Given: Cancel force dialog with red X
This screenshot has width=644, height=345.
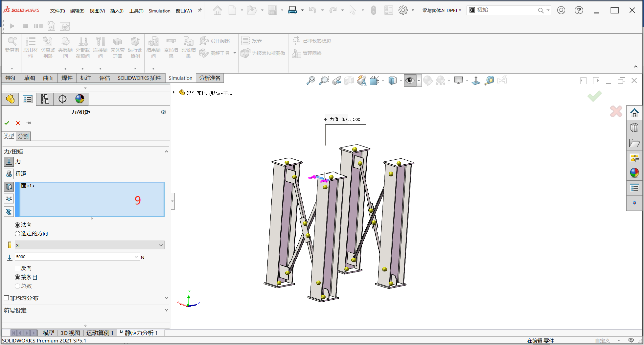Looking at the screenshot, I should [x=18, y=123].
